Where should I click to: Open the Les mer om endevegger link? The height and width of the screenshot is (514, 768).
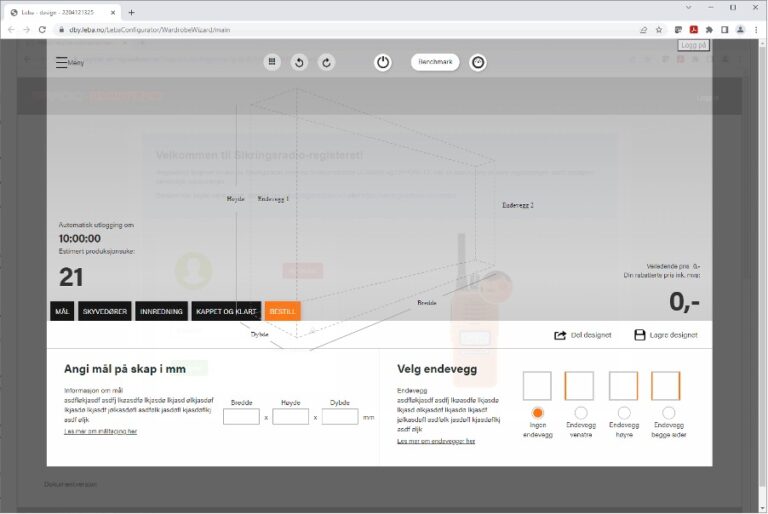[436, 441]
